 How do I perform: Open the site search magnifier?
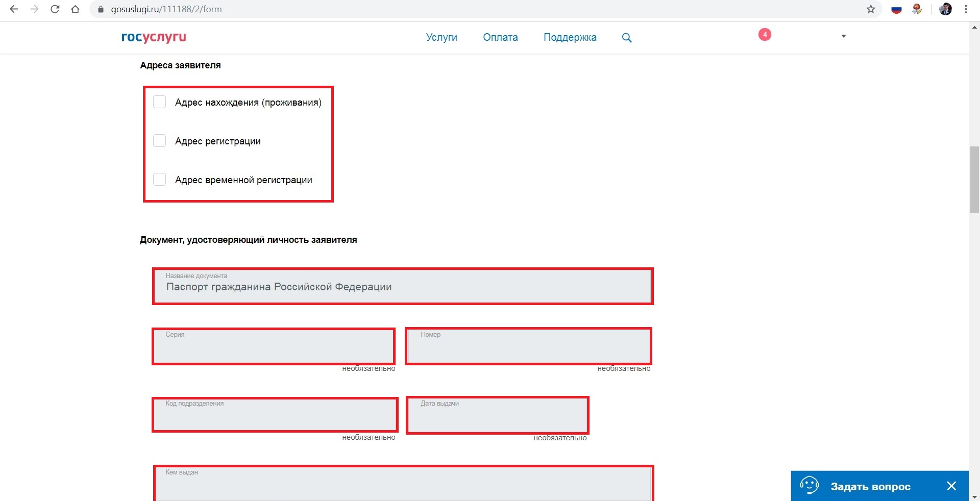click(627, 38)
